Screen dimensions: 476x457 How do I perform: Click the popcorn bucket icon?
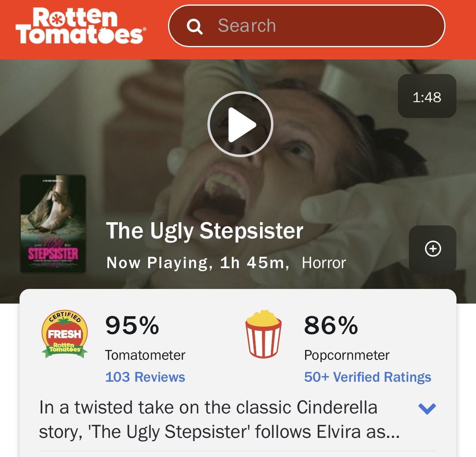click(x=264, y=334)
